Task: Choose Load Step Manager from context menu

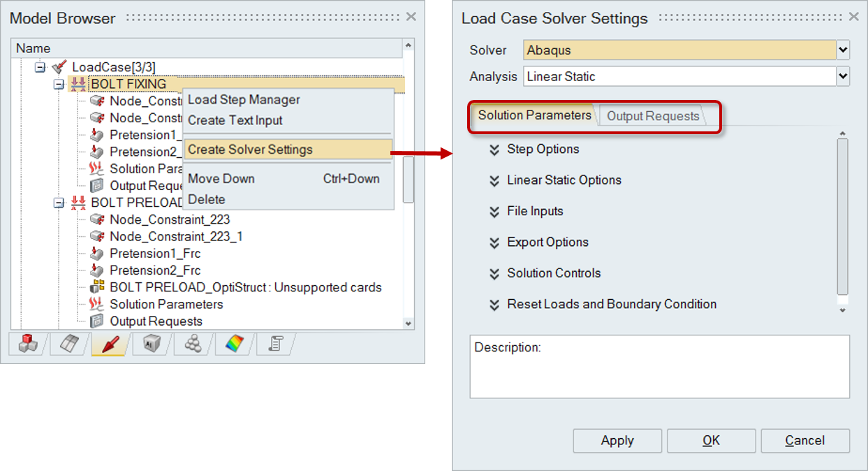Action: pos(244,100)
